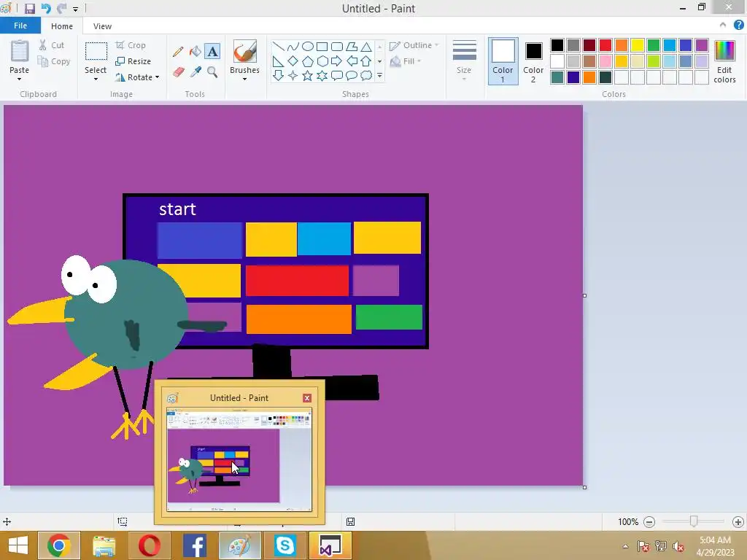Close the Paint preview thumbnail popup
The image size is (747, 560).
[307, 398]
